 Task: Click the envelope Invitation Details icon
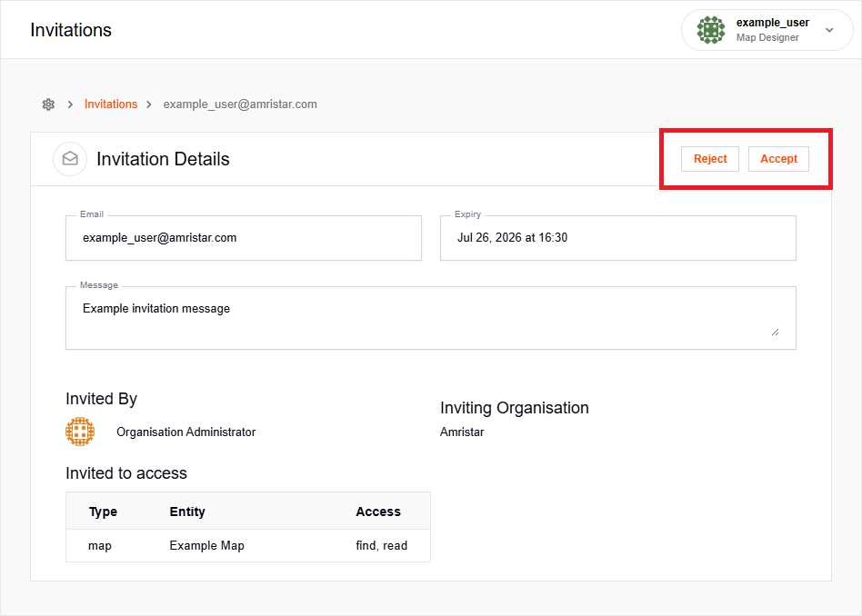[70, 159]
